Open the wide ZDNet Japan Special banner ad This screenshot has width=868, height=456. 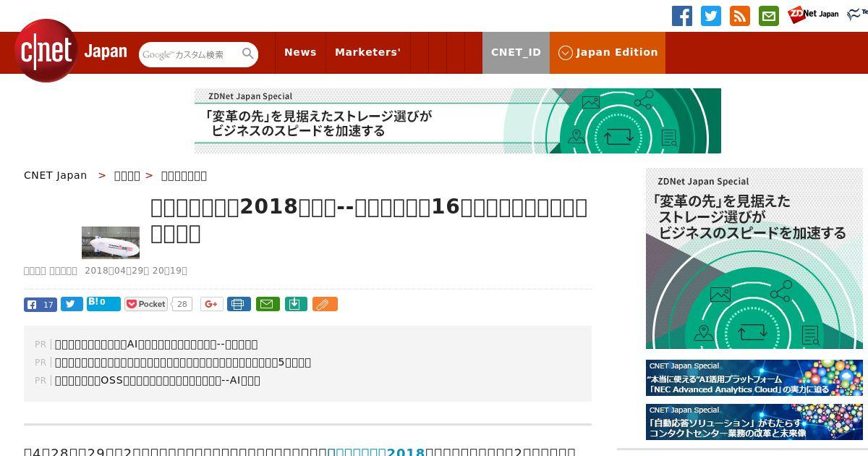pos(458,121)
